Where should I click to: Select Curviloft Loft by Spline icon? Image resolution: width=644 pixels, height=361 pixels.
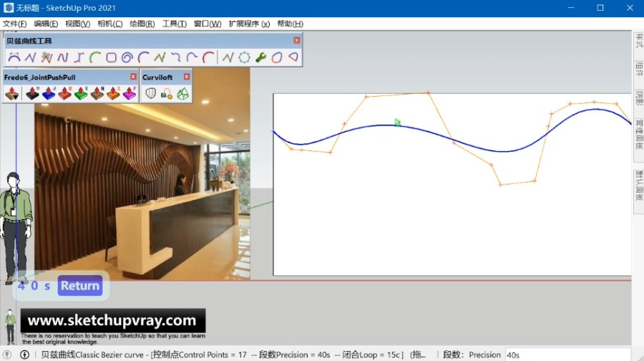click(151, 94)
